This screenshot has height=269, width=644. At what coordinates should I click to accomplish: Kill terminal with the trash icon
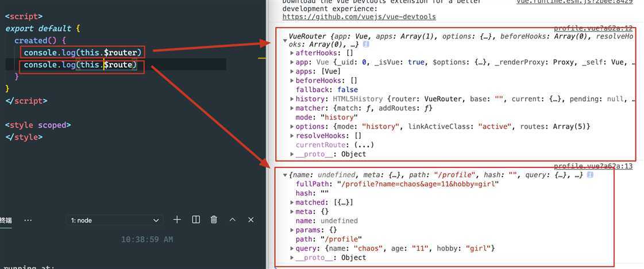point(214,220)
